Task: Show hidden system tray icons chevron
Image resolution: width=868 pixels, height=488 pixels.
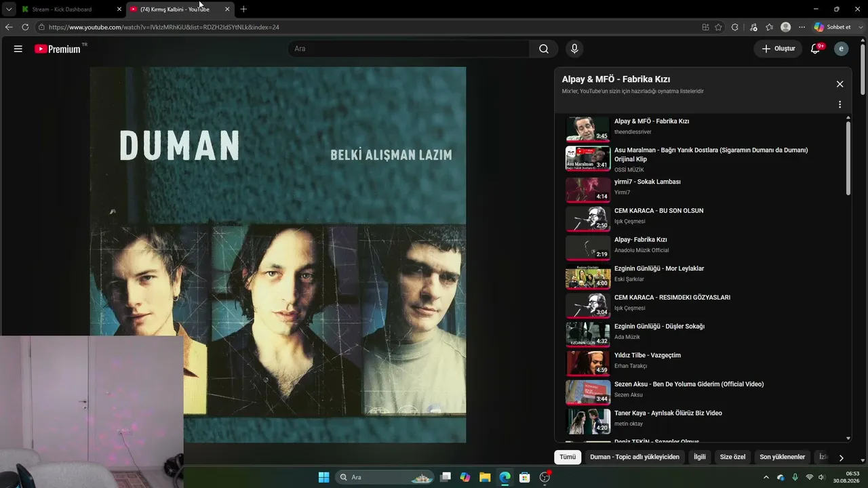Action: click(x=766, y=477)
